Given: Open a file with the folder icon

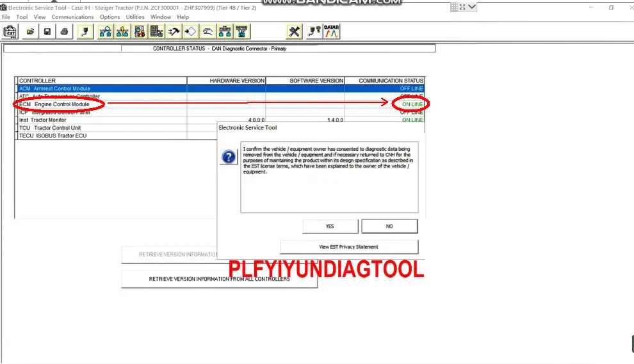Looking at the screenshot, I should point(30,31).
